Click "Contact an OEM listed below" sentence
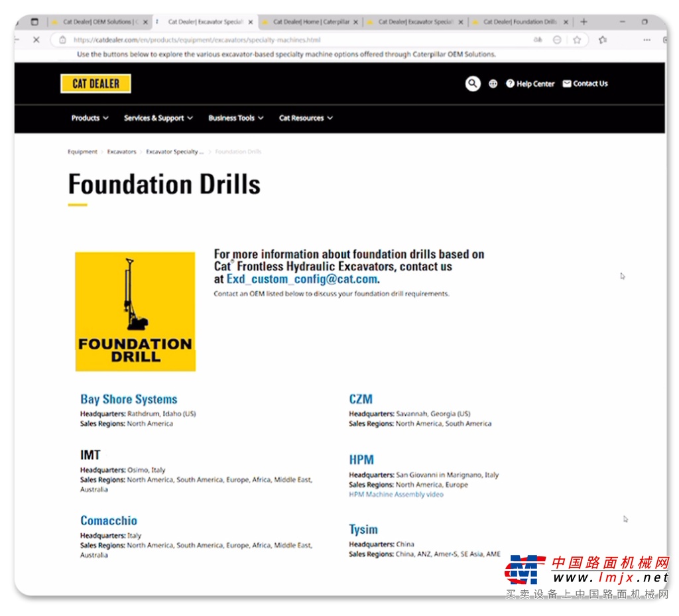 coord(332,294)
